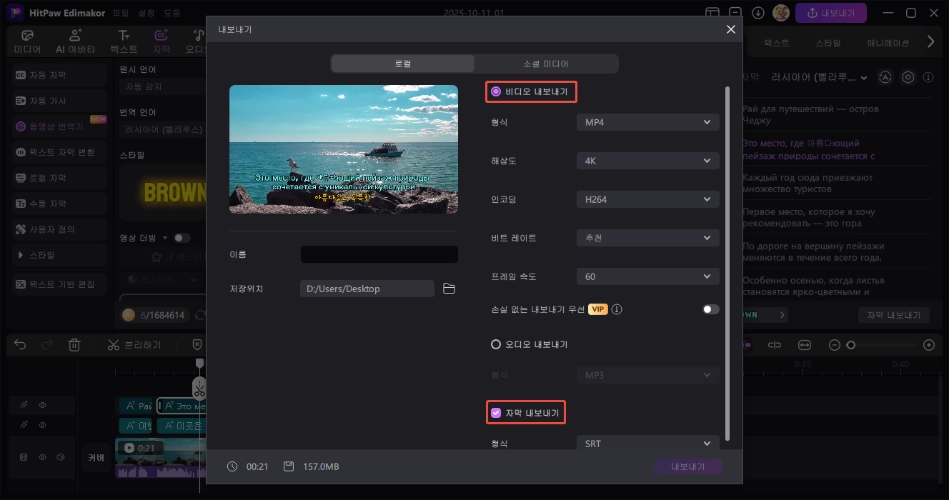Click the download icon in the title bar
This screenshot has width=949, height=500.
758,14
